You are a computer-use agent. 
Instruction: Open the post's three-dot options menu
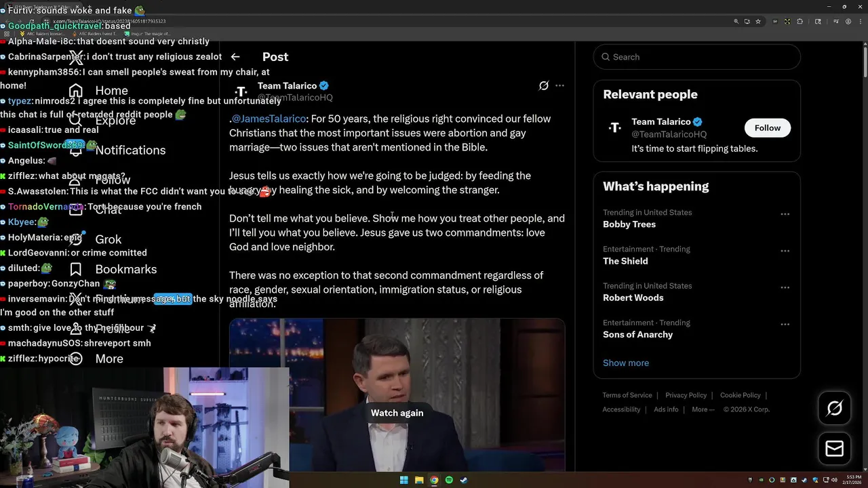click(559, 85)
